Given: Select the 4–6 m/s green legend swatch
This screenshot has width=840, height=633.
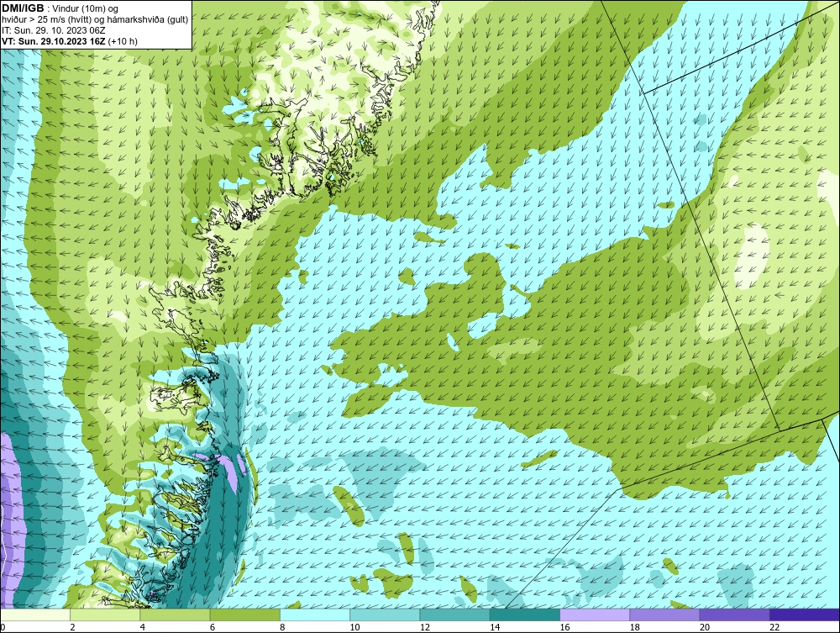Looking at the screenshot, I should click(176, 615).
